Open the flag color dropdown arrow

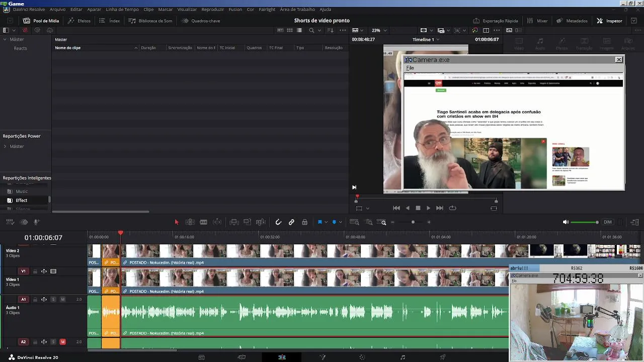pyautogui.click(x=326, y=222)
